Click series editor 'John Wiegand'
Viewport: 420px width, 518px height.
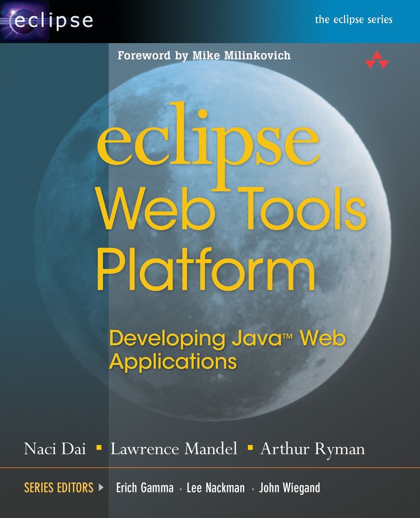[289, 488]
